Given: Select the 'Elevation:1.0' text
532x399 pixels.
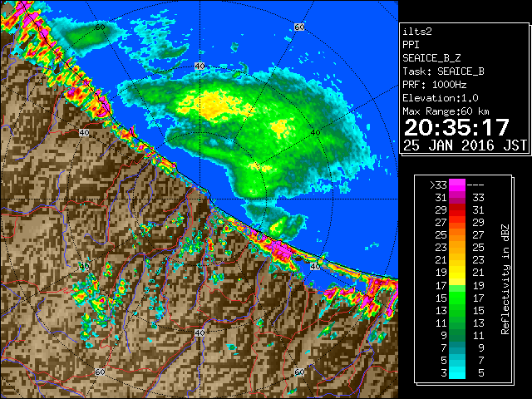Looking at the screenshot, I should coord(441,98).
